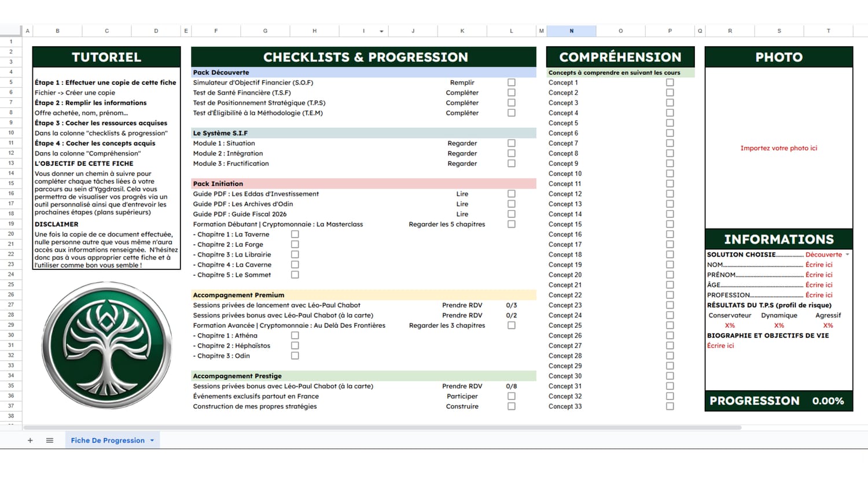Open the all sheets list icon
The width and height of the screenshot is (868, 488).
click(50, 441)
